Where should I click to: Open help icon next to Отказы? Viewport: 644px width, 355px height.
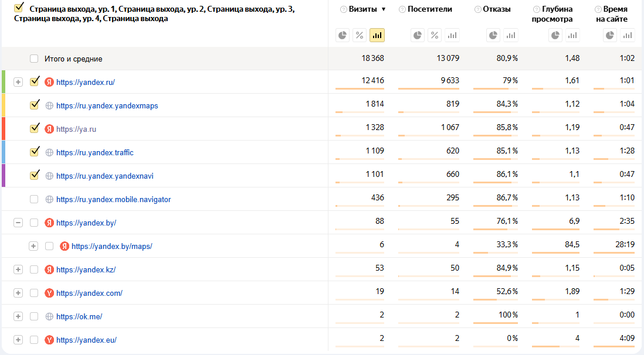pyautogui.click(x=477, y=9)
